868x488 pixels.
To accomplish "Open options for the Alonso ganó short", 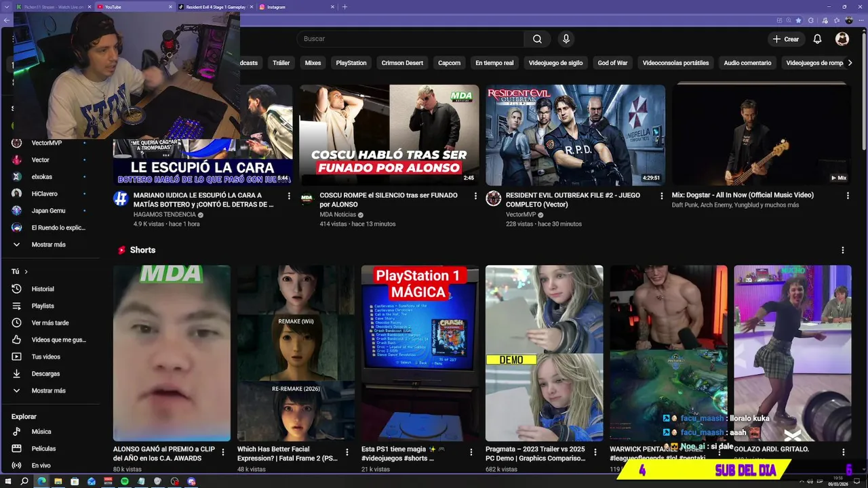I will tap(223, 452).
